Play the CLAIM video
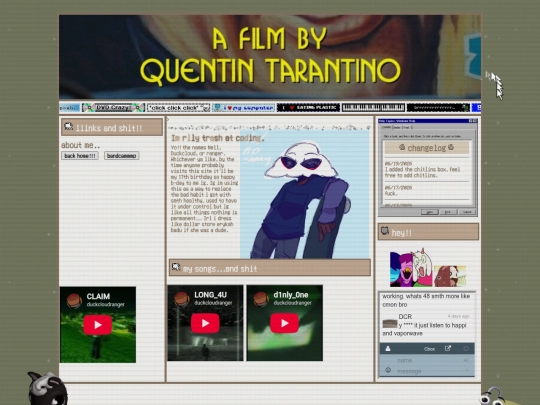 [97, 325]
